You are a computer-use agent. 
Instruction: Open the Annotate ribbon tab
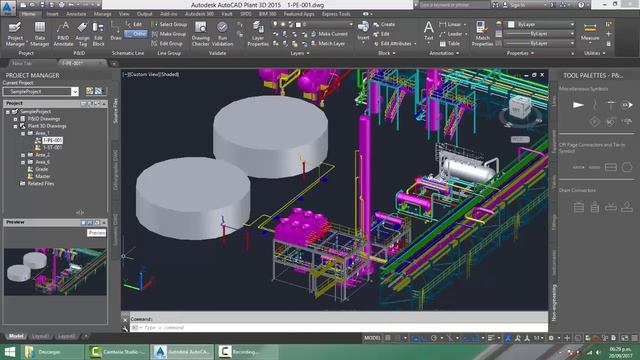(x=76, y=14)
